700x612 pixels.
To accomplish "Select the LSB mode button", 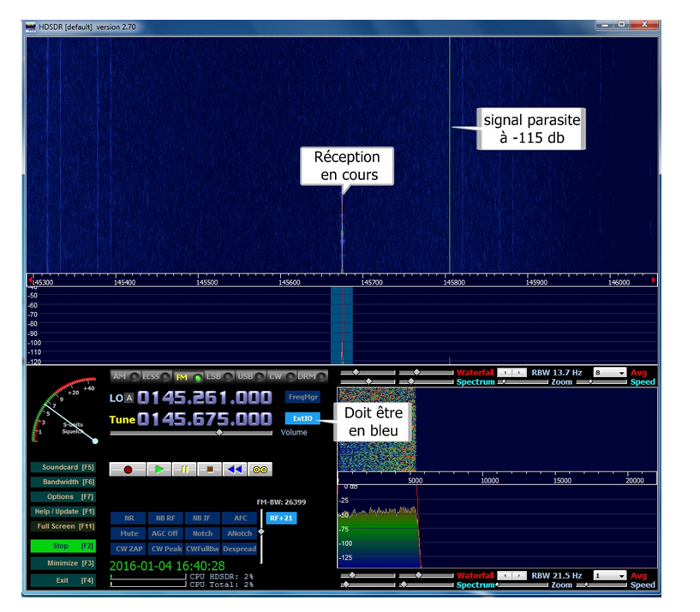I will point(214,376).
